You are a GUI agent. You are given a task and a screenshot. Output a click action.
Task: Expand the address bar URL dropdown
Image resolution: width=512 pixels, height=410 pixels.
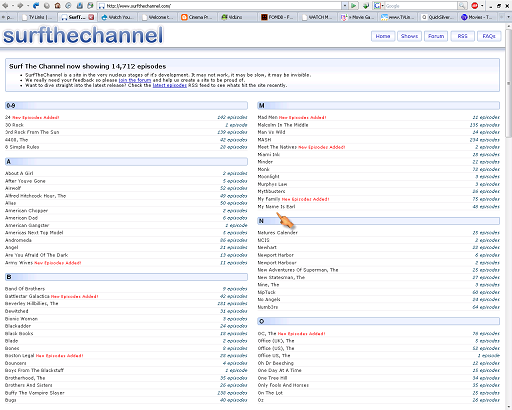pos(345,6)
